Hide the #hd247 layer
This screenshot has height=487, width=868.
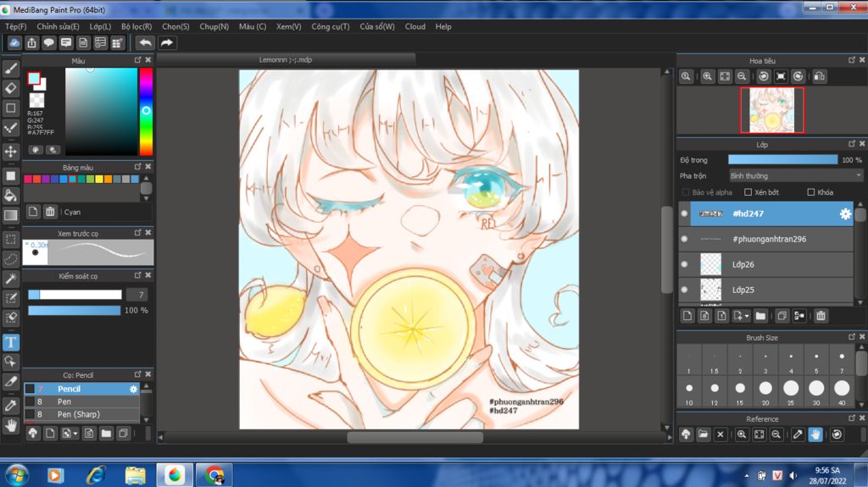coord(684,213)
